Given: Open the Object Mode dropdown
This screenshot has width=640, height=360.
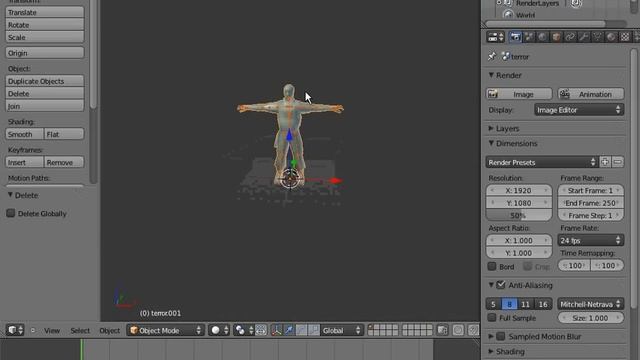Looking at the screenshot, I should (165, 330).
